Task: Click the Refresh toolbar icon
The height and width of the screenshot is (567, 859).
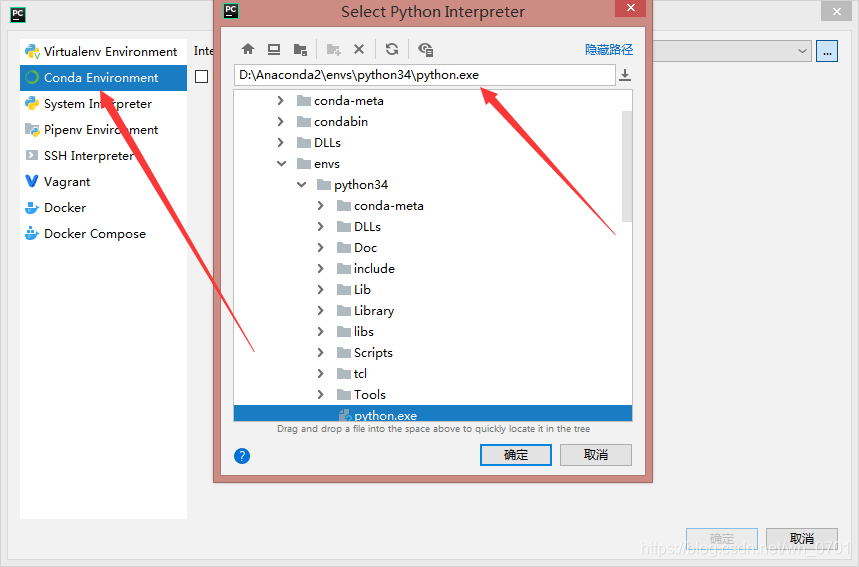Action: [x=392, y=49]
